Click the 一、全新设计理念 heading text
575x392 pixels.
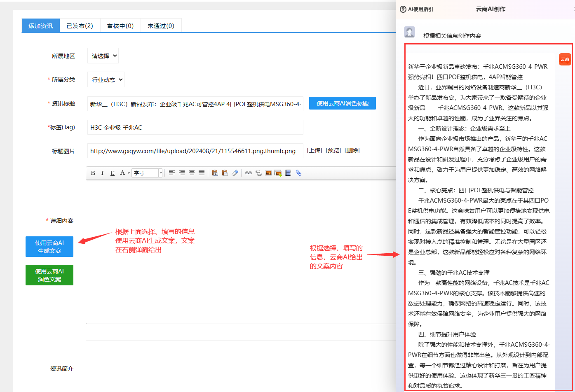click(x=464, y=128)
